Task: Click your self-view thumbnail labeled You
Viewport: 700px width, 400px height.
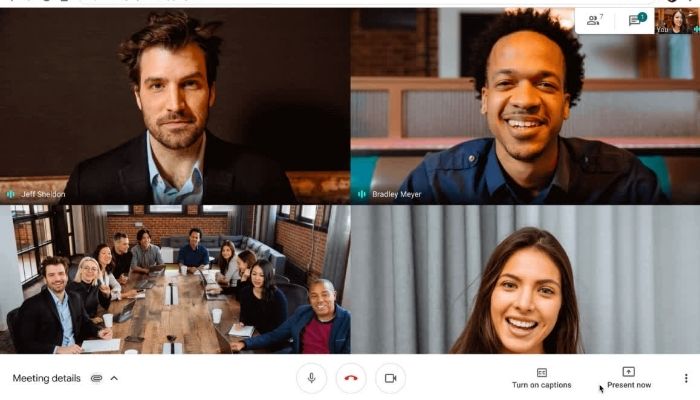Action: coord(676,21)
